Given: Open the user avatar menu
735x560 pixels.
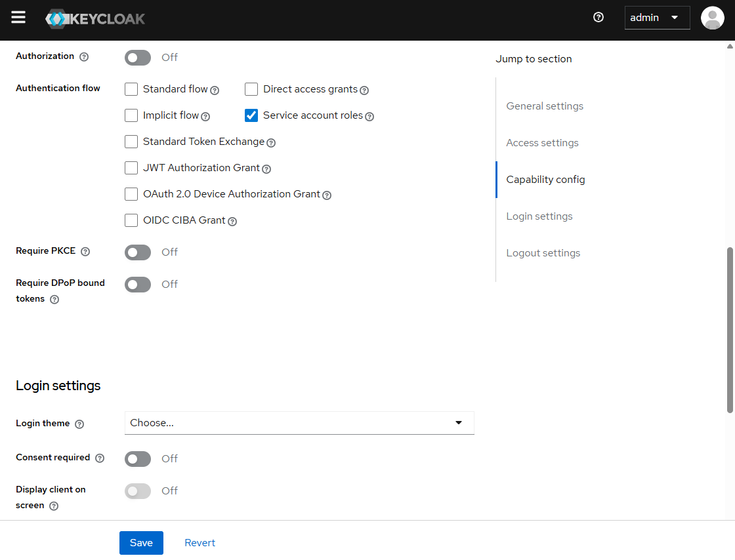Looking at the screenshot, I should click(712, 18).
